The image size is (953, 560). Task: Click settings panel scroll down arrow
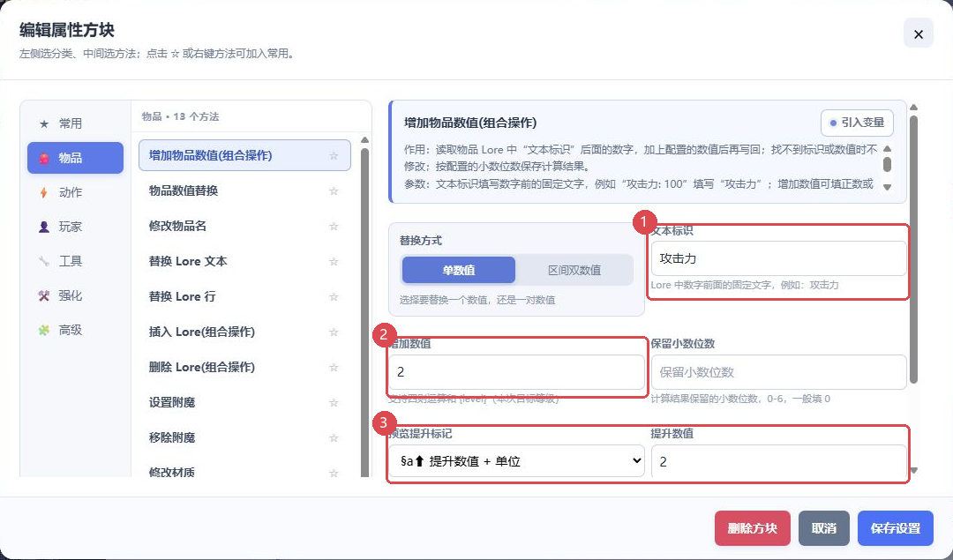913,471
